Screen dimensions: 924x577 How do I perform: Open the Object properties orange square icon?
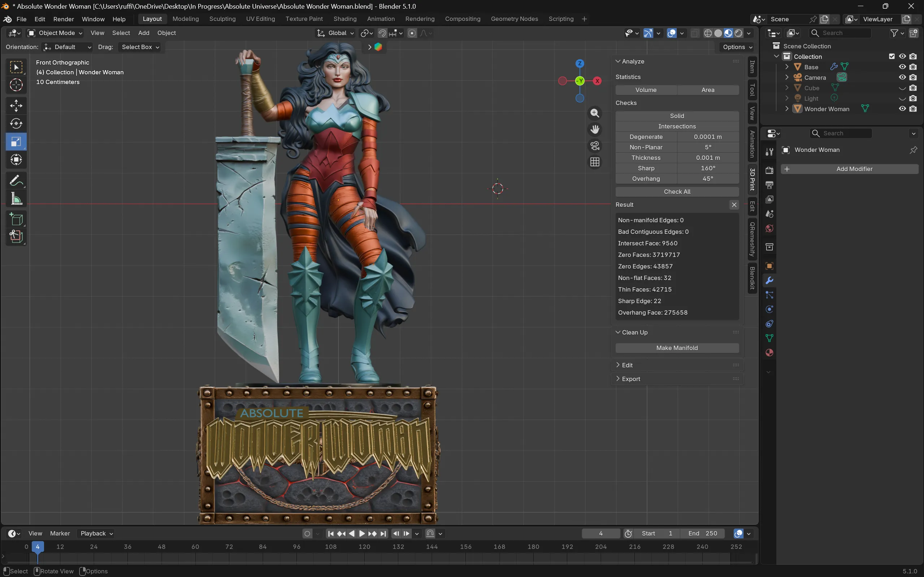(x=769, y=266)
